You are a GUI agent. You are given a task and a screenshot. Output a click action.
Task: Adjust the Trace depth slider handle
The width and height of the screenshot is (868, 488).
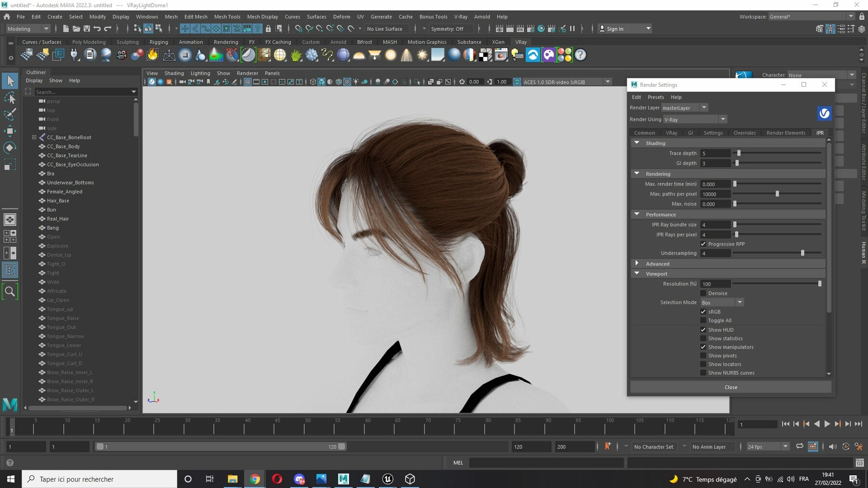[738, 153]
